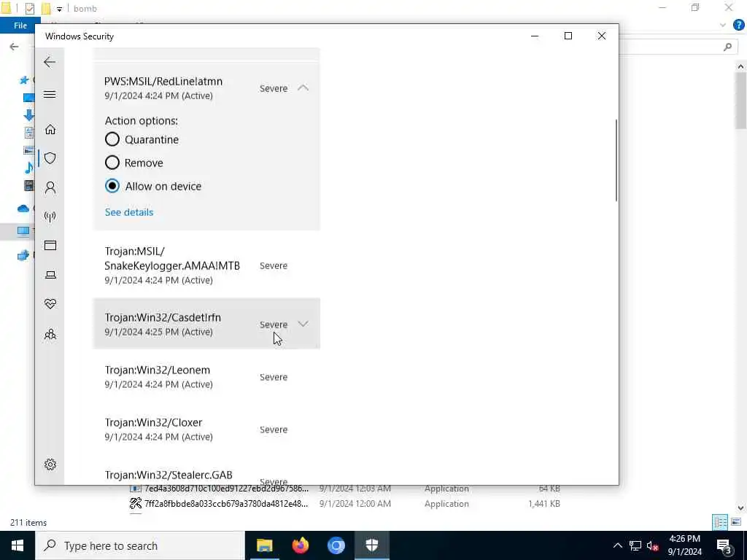Open File Explorer from the taskbar
Image resolution: width=747 pixels, height=560 pixels.
point(264,545)
